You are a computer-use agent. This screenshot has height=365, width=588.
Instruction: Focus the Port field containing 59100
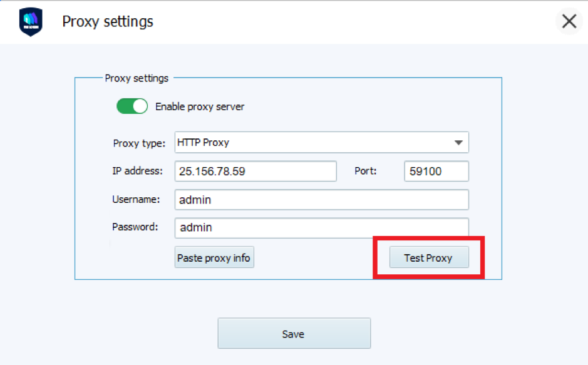pyautogui.click(x=436, y=172)
